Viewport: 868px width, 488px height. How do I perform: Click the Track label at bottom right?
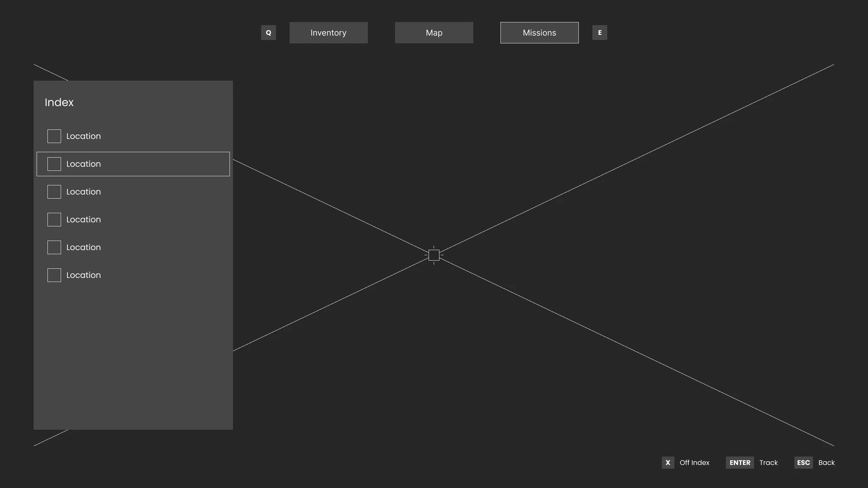click(768, 463)
